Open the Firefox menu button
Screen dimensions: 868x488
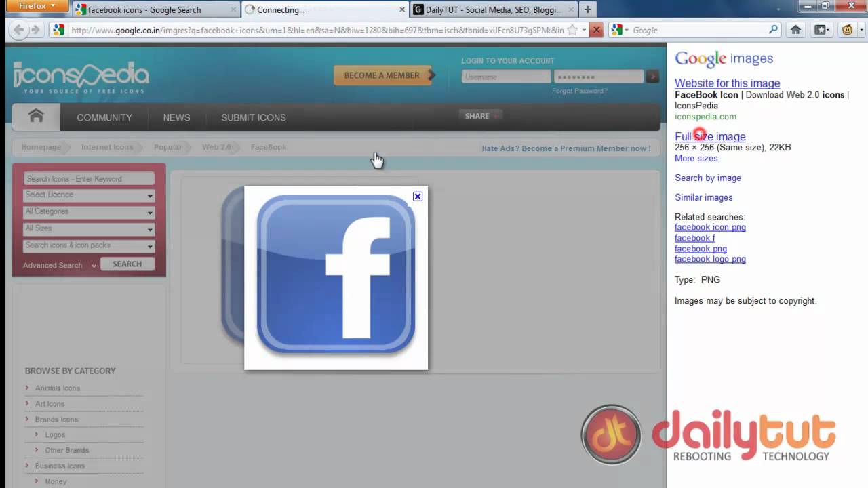(33, 5)
